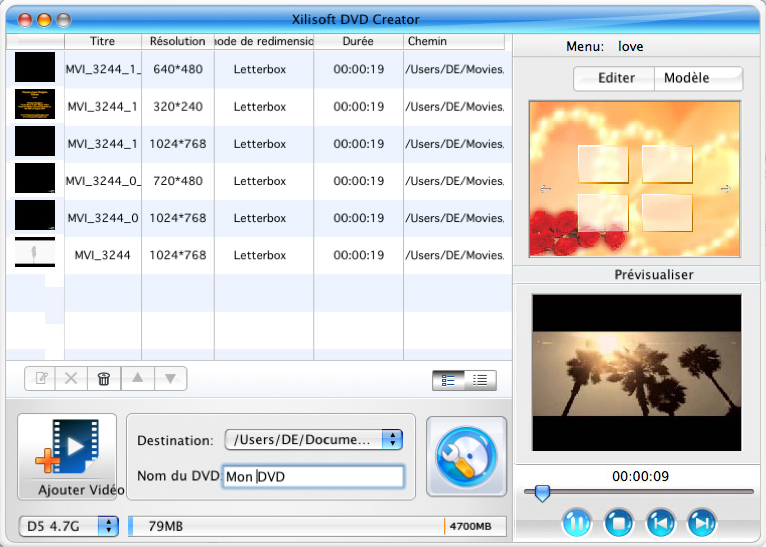The height and width of the screenshot is (547, 766).
Task: Click the 320*240 resolution cell
Action: 178,106
